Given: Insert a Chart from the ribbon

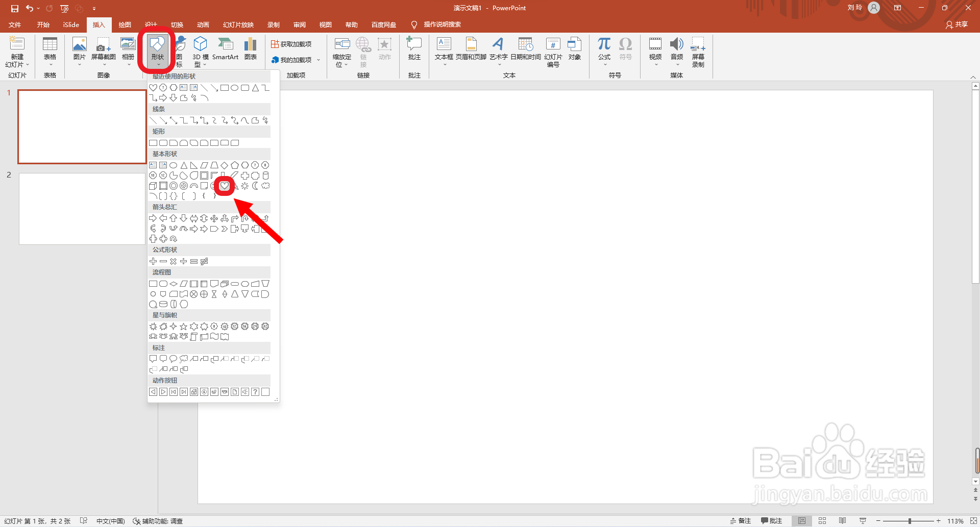Looking at the screenshot, I should (251, 50).
